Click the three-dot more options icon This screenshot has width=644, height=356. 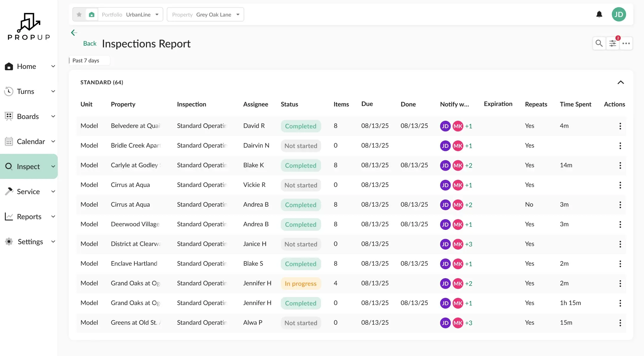point(626,44)
